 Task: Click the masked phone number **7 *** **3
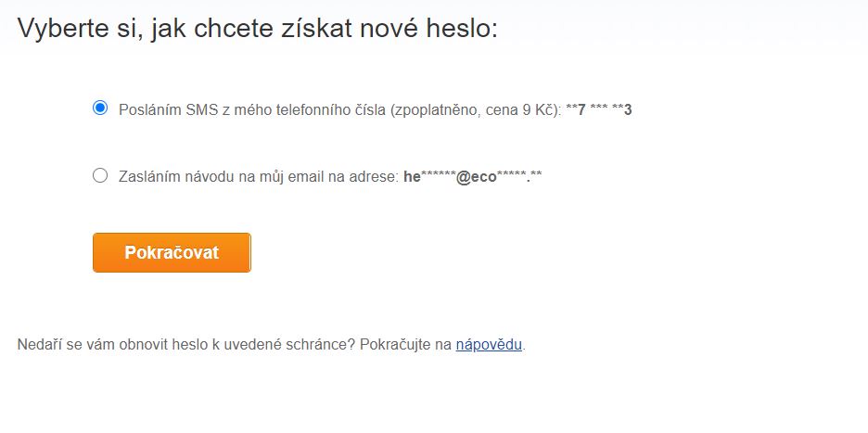pyautogui.click(x=599, y=109)
